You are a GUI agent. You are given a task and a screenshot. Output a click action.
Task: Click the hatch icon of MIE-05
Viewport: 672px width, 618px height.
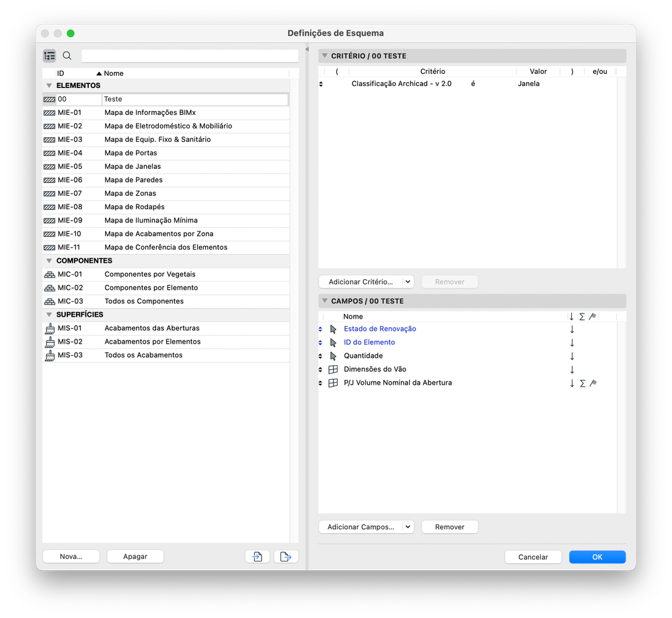coord(49,167)
